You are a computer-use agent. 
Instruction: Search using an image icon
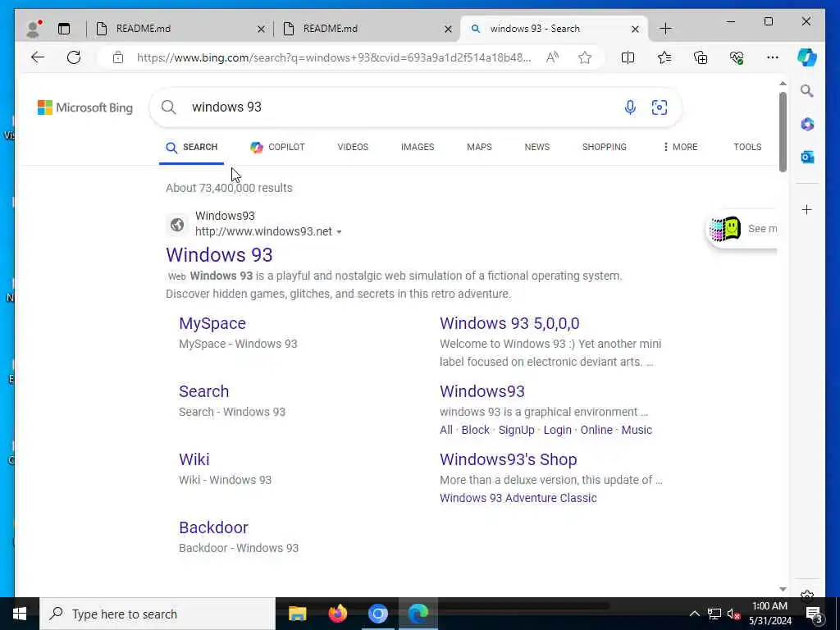tap(659, 107)
